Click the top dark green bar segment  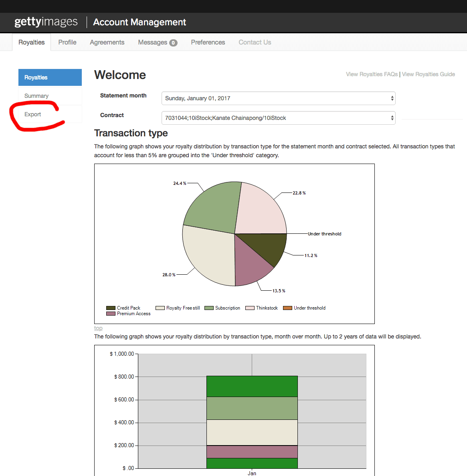coord(252,386)
